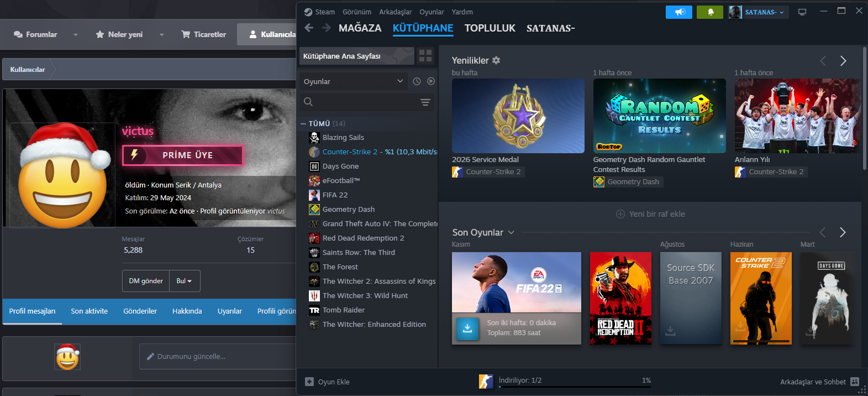Show previous Yenilikler items arrow

(823, 61)
